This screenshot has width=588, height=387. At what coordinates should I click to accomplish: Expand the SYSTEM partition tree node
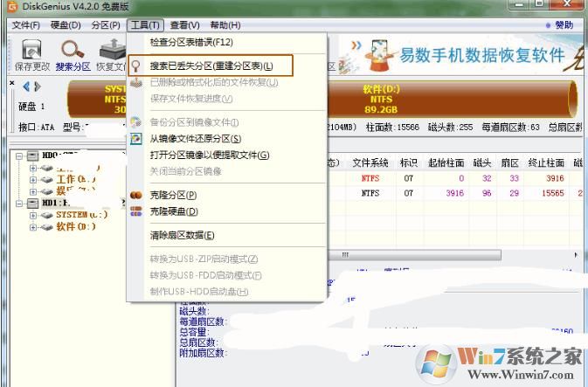[x=34, y=215]
